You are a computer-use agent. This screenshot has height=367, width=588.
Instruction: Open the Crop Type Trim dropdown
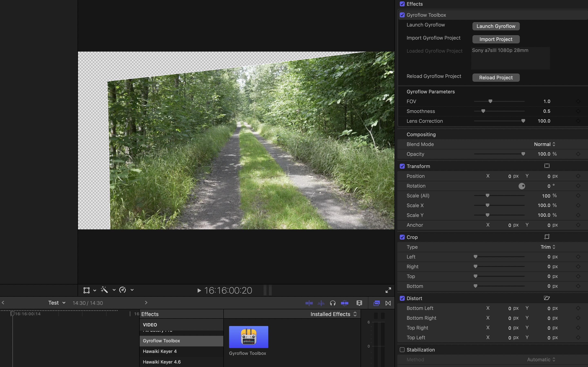coord(548,247)
